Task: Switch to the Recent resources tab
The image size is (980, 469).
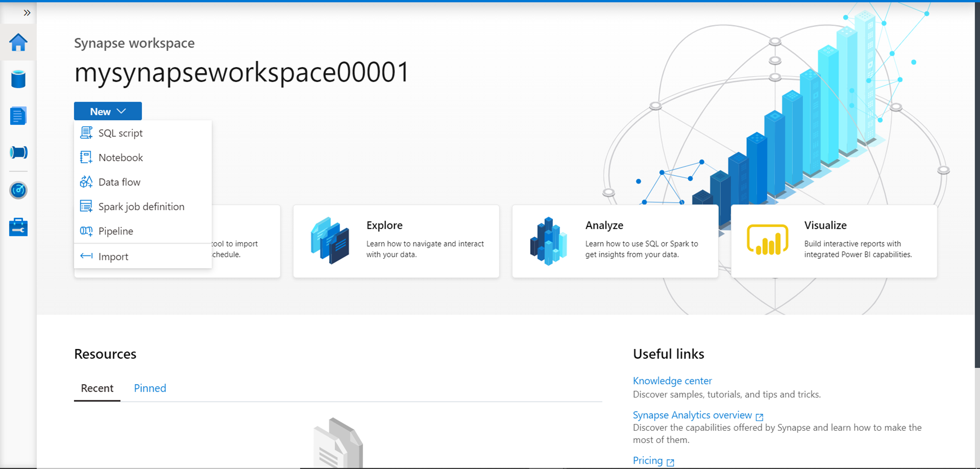Action: coord(97,388)
